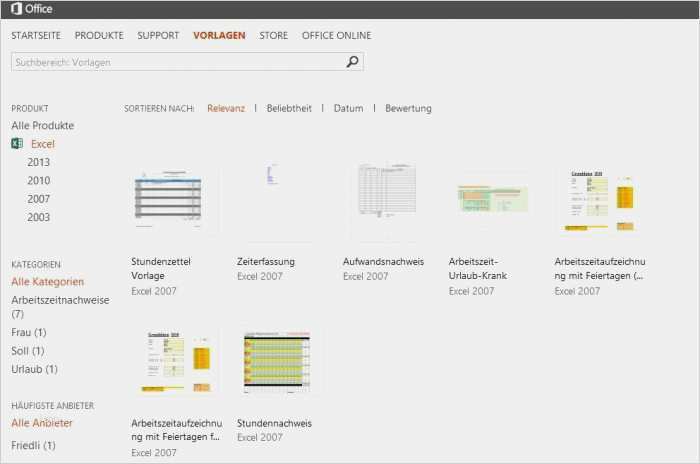Open the Stundenzettel Vorlage thumbnail

(176, 202)
